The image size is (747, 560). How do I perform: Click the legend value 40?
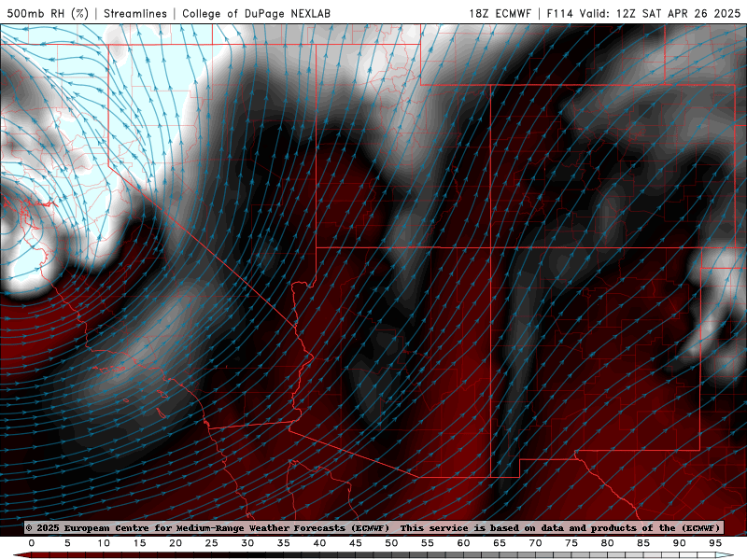319,543
